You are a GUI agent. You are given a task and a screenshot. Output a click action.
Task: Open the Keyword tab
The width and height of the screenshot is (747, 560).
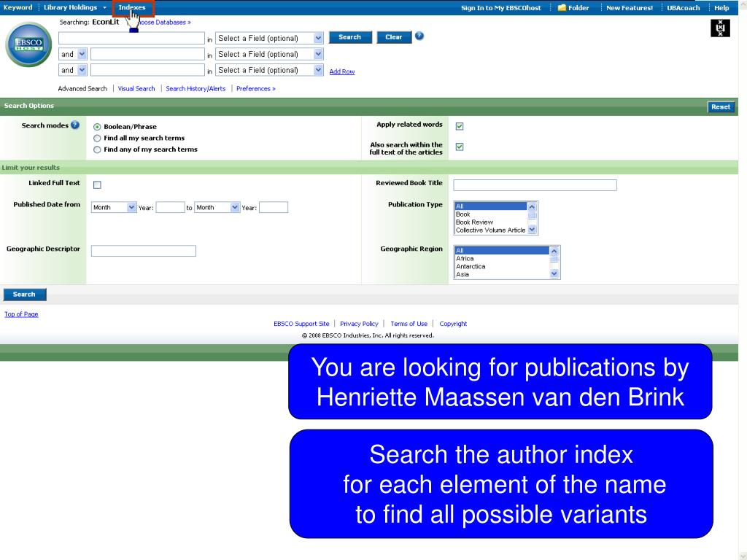18,7
